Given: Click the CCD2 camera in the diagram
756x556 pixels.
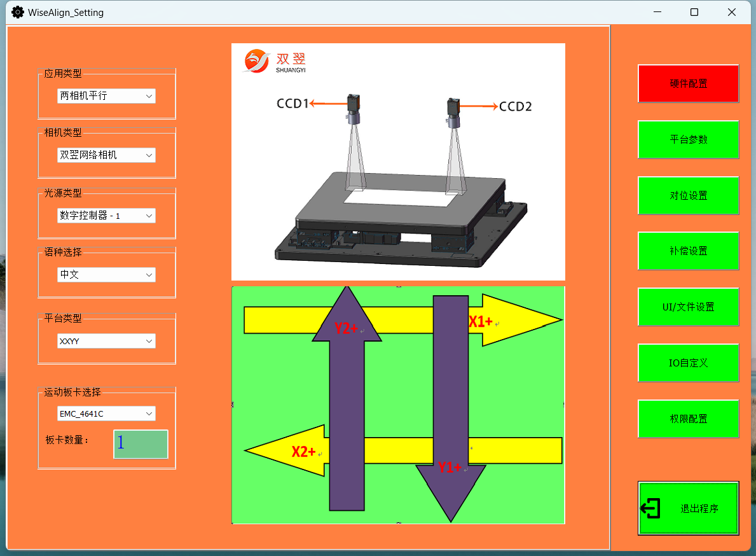Looking at the screenshot, I should tap(453, 112).
